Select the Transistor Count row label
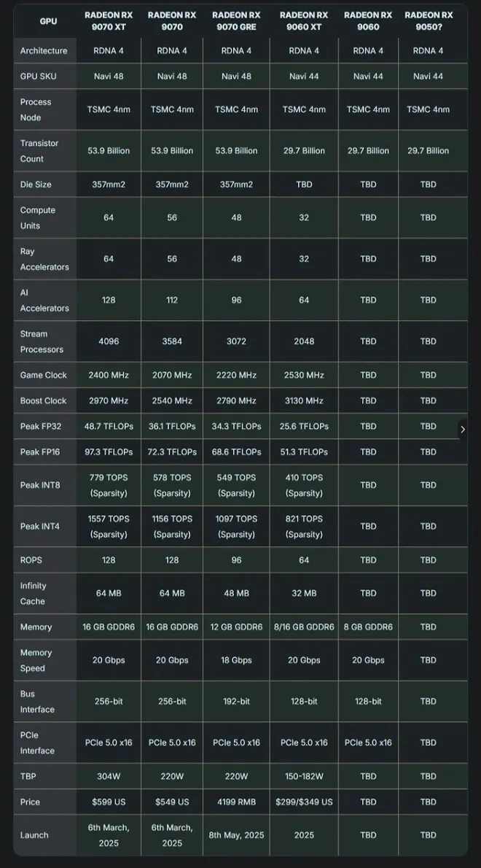 pyautogui.click(x=39, y=150)
